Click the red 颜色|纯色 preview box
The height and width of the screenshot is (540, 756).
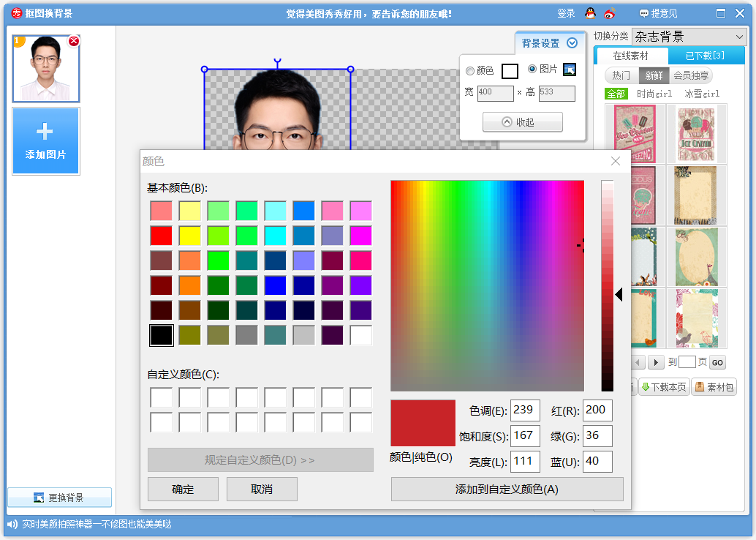(423, 423)
